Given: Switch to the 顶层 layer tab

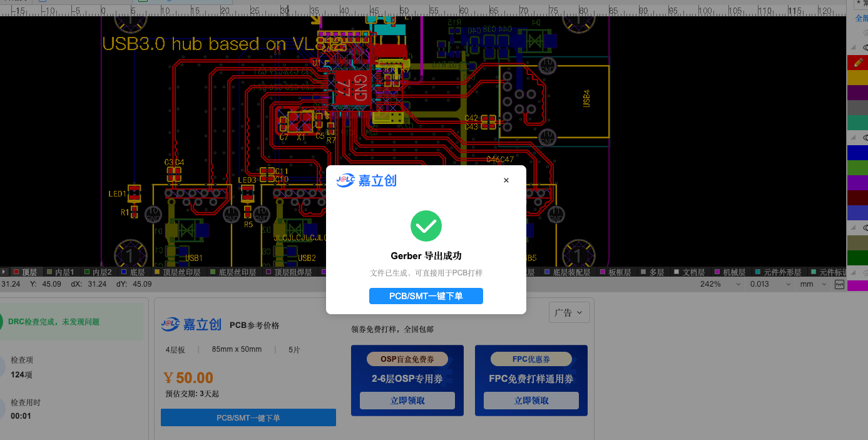Looking at the screenshot, I should pos(25,272).
